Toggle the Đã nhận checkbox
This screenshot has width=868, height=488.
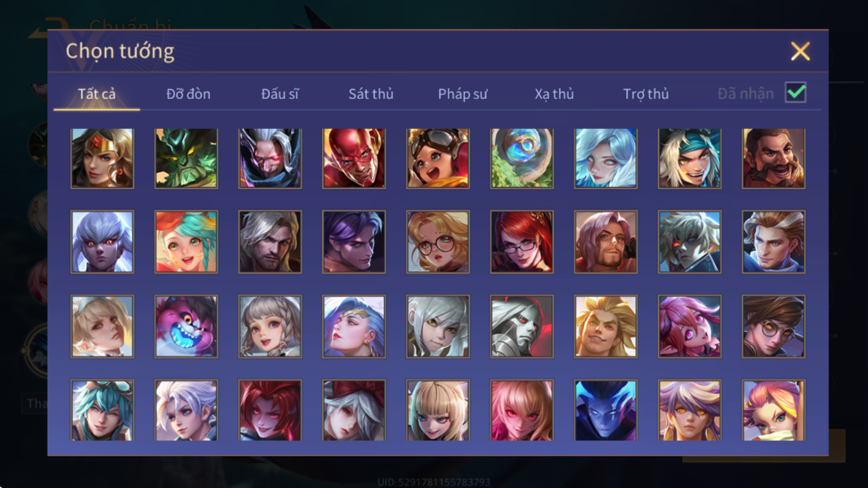(796, 92)
